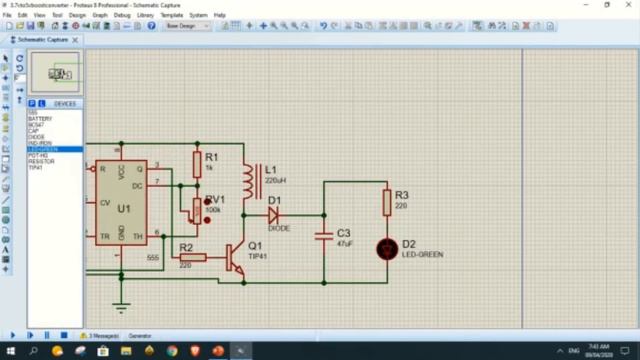The height and width of the screenshot is (360, 640).
Task: Select the 2D Graphics Box tool
Action: [6, 210]
